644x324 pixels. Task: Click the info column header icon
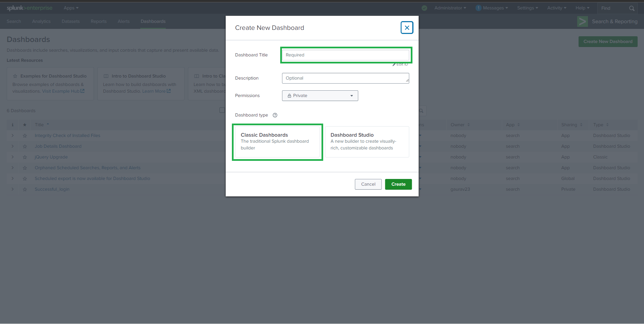point(13,125)
